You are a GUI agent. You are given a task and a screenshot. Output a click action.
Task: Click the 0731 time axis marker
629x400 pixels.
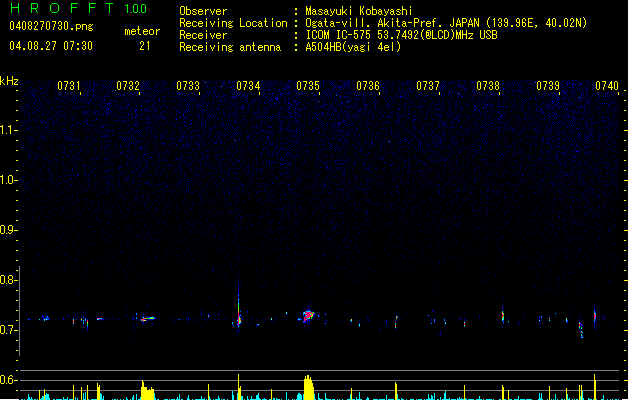69,86
